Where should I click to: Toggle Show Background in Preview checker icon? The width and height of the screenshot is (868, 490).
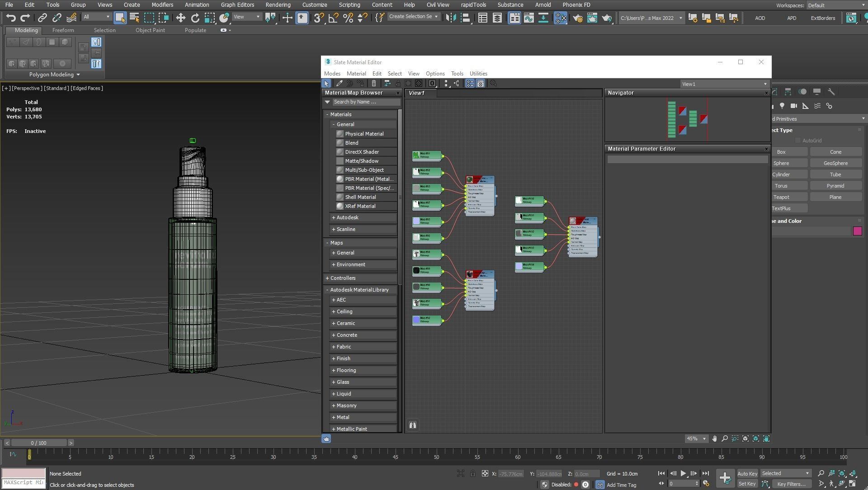pyautogui.click(x=419, y=84)
